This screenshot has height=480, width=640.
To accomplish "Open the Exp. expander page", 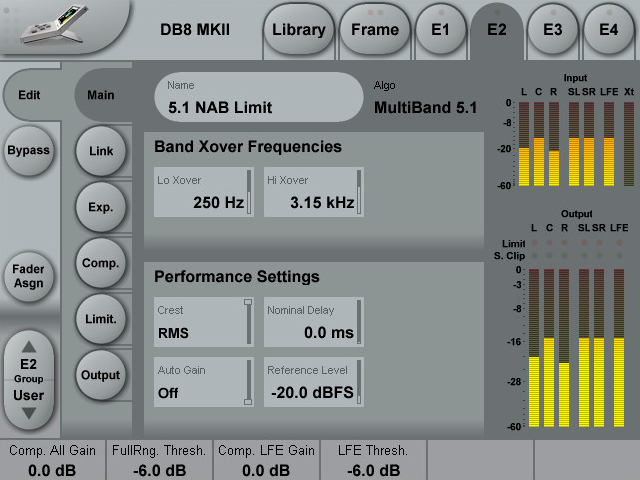I will [101, 207].
